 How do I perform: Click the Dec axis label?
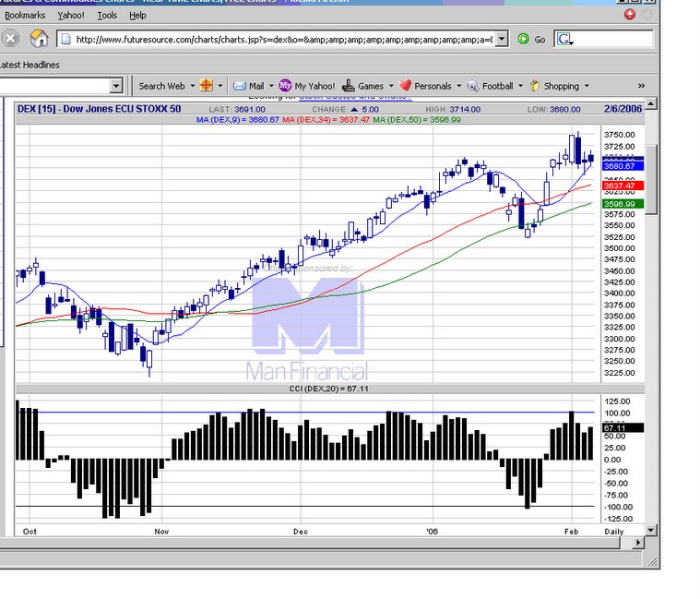(x=301, y=532)
